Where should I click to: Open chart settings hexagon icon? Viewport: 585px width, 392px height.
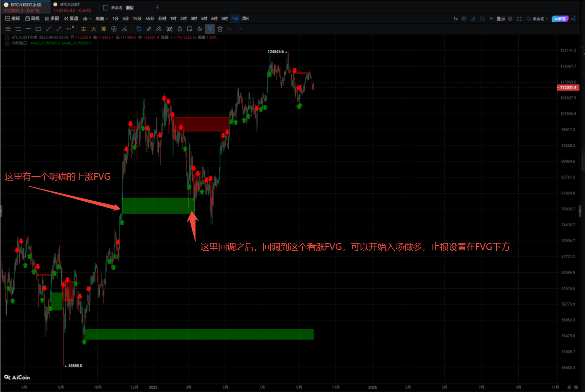click(x=510, y=19)
